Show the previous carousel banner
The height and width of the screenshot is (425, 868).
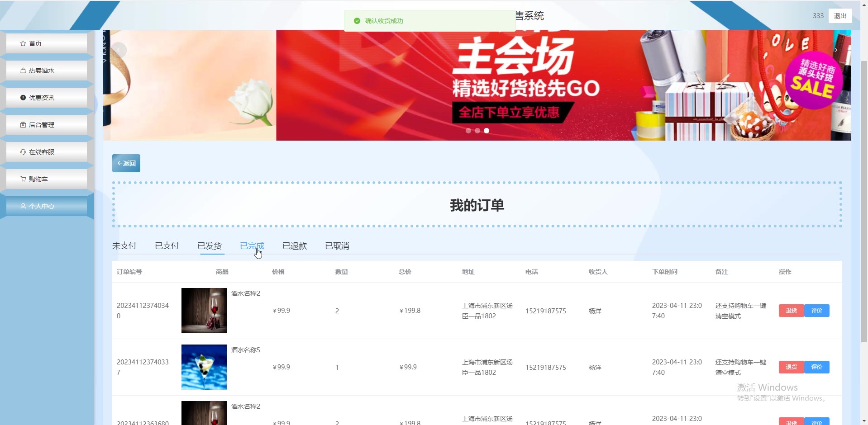tap(119, 50)
